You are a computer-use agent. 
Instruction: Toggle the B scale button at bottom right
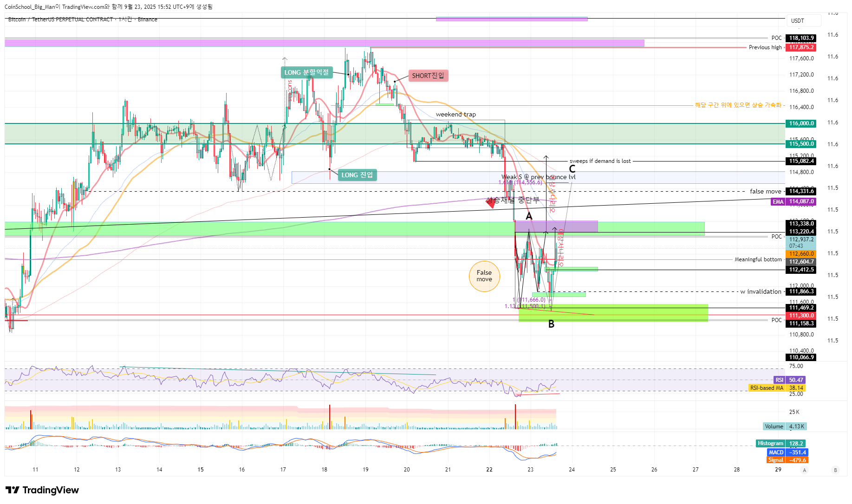pyautogui.click(x=835, y=470)
